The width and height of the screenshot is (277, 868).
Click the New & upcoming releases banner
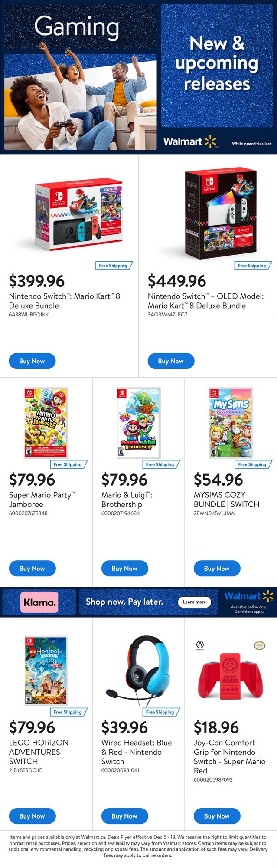pyautogui.click(x=217, y=65)
